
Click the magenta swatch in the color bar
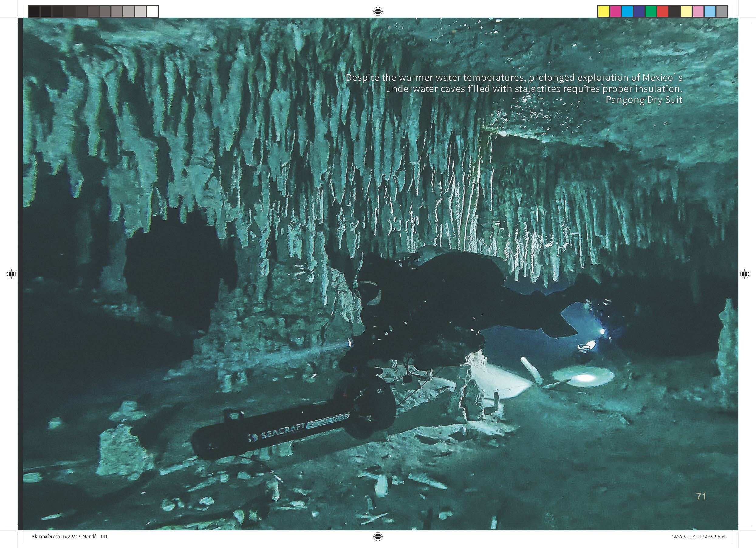615,11
